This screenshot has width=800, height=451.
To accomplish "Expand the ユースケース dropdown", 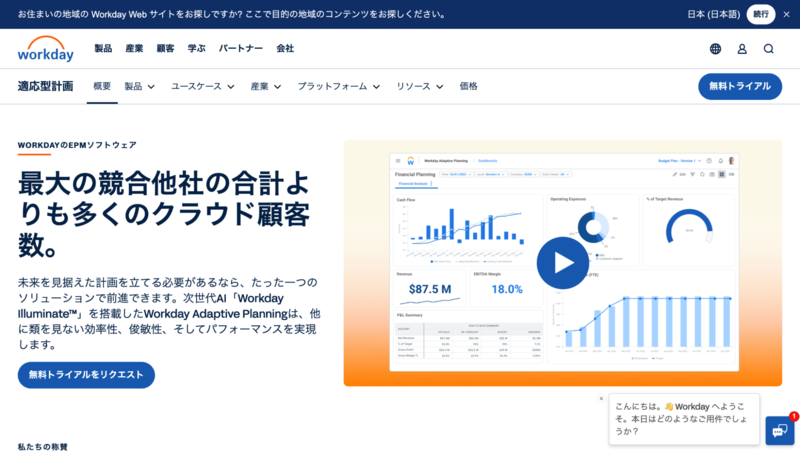I will tap(203, 86).
